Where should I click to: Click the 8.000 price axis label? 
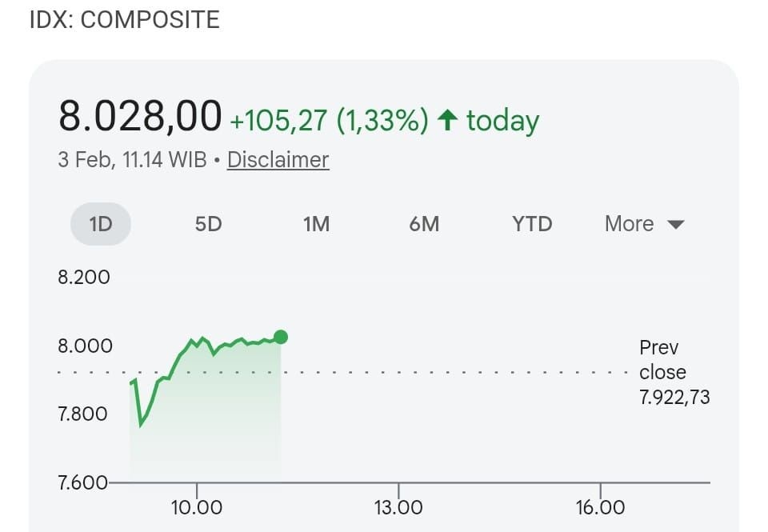tap(84, 346)
